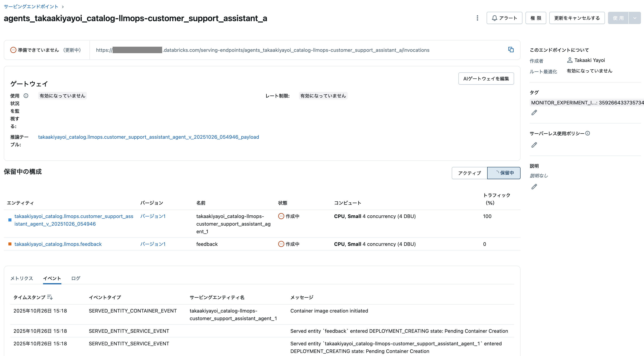644x356 pixels.
Task: Click the サービングエンドポイント breadcrumb link
Action: click(31, 6)
